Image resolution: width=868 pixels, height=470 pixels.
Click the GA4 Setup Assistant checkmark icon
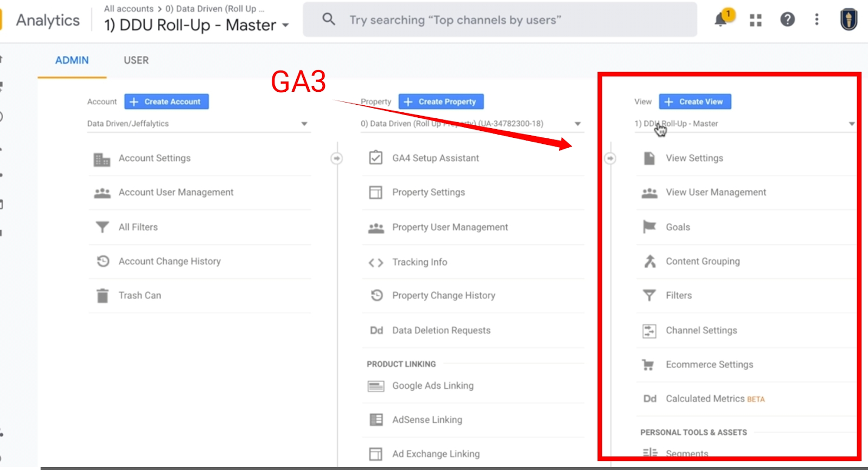point(375,157)
